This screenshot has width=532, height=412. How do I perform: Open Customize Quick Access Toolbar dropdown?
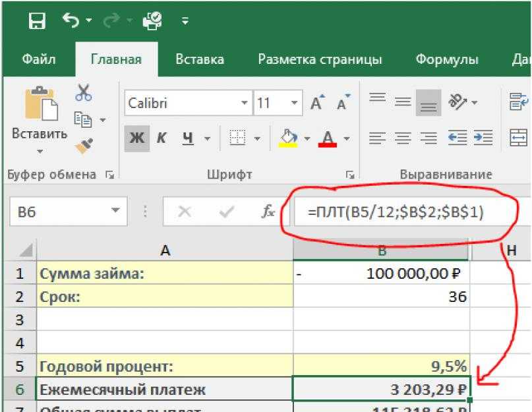tap(185, 21)
